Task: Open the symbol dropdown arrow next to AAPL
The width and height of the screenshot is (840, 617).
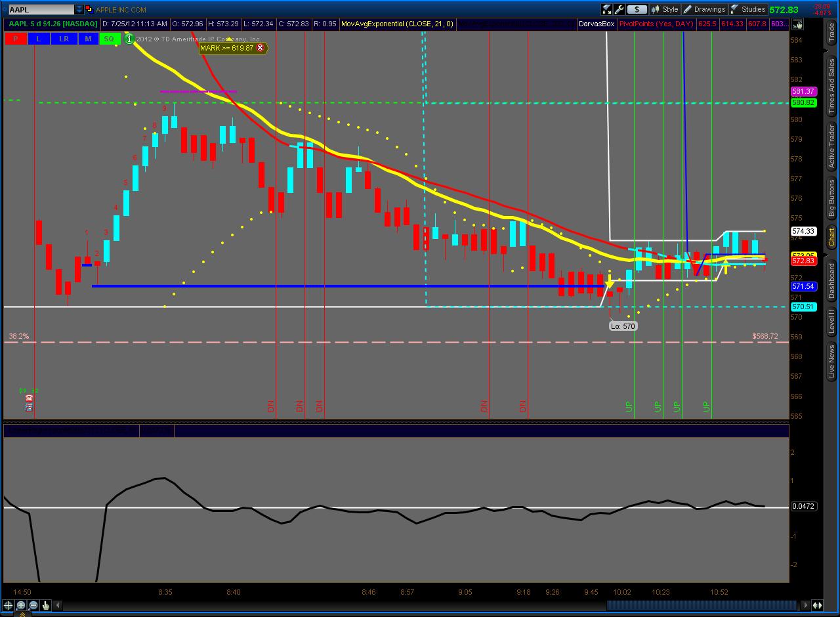Action: coord(79,9)
